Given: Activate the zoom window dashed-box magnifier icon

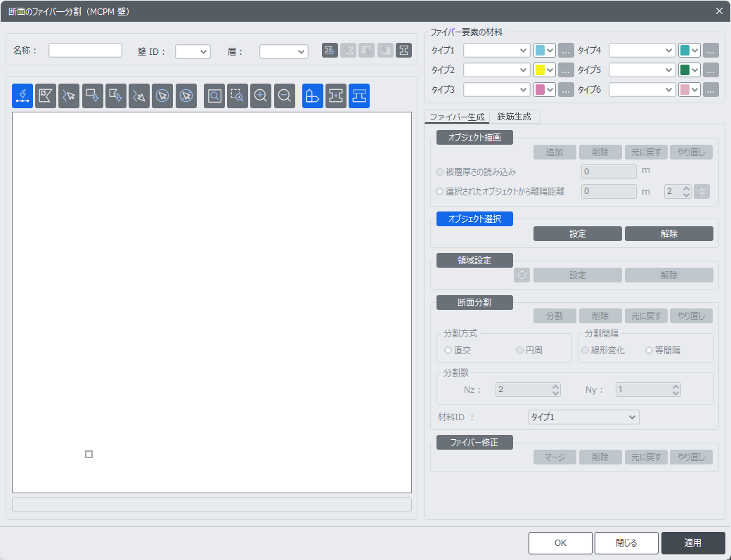Looking at the screenshot, I should 238,96.
